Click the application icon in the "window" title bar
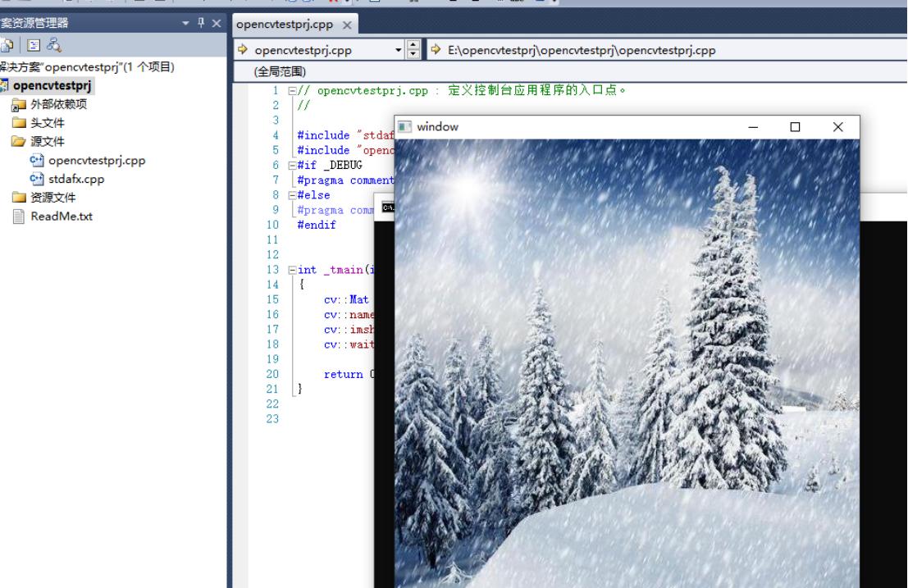 pyautogui.click(x=404, y=127)
